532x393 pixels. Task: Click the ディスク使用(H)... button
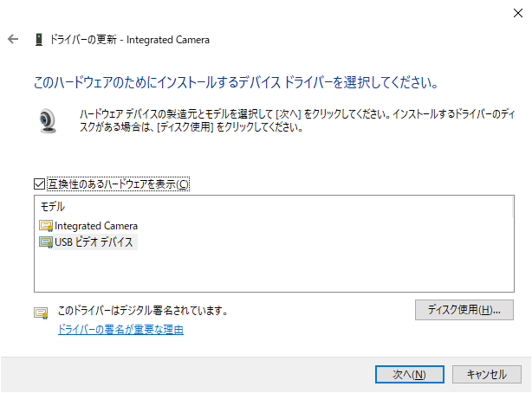click(x=464, y=310)
